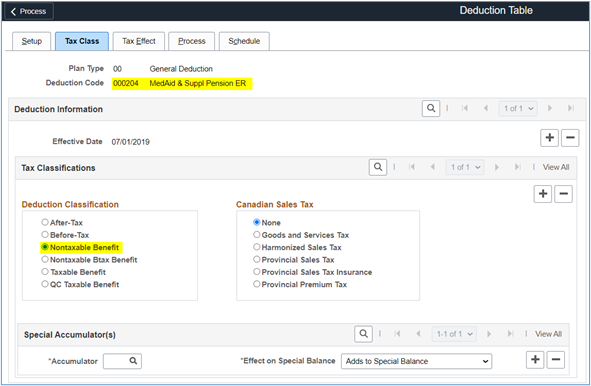Open the Accumulator lookup magnifier
Viewport: 591px width, 386px height.
pyautogui.click(x=133, y=361)
